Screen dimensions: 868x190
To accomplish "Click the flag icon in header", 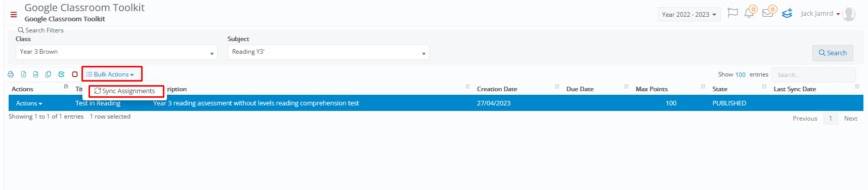I will (732, 13).
